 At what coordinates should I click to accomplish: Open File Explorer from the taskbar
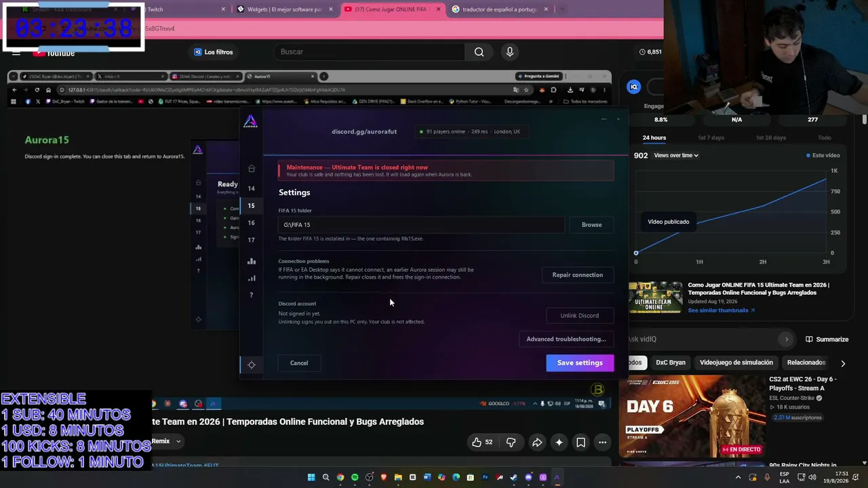point(398,477)
